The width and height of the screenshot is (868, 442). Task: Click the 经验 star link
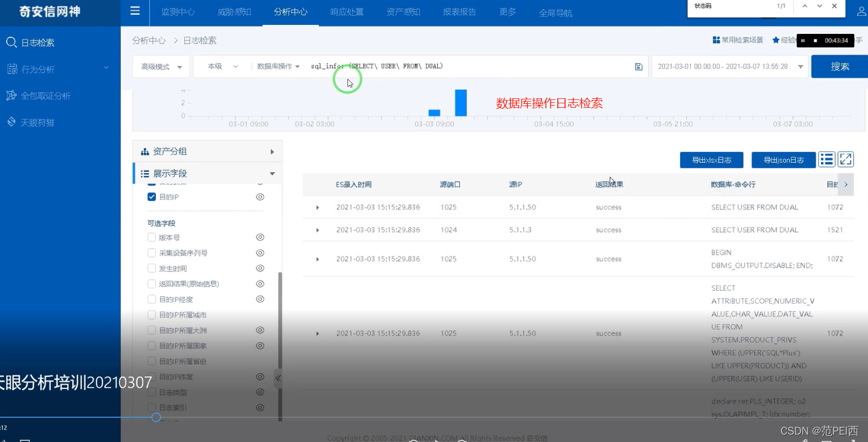784,40
